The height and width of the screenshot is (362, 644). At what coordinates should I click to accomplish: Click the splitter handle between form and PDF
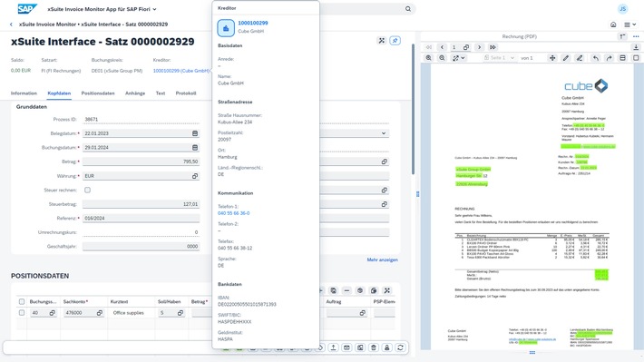pos(418,194)
